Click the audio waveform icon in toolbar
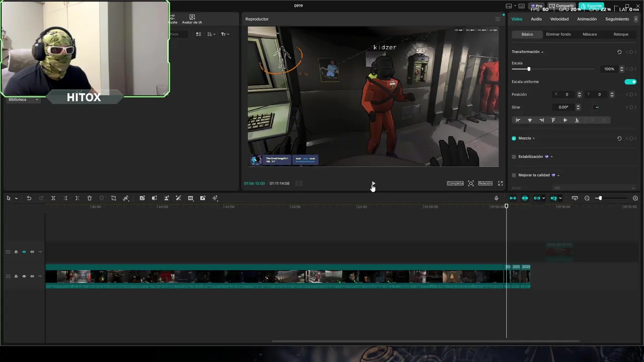Image resolution: width=644 pixels, height=362 pixels. (x=215, y=198)
